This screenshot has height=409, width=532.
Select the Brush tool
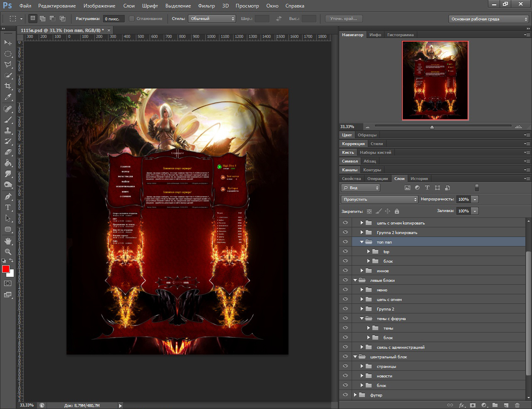click(x=8, y=120)
